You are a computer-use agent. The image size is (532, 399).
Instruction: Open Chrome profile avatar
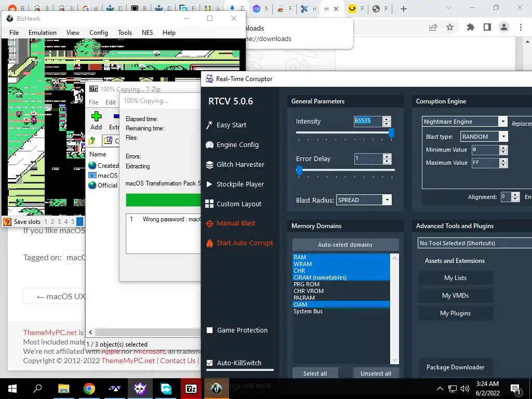coord(504,27)
